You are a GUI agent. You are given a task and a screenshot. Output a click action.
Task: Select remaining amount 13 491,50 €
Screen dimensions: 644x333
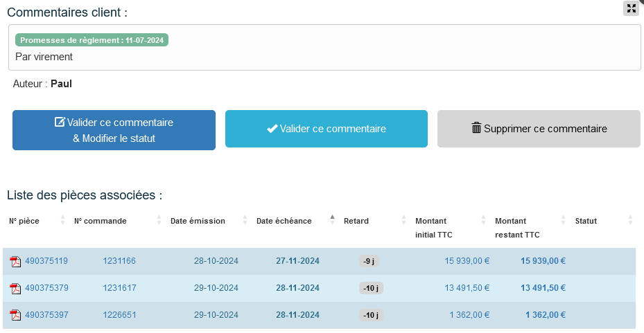pos(545,289)
